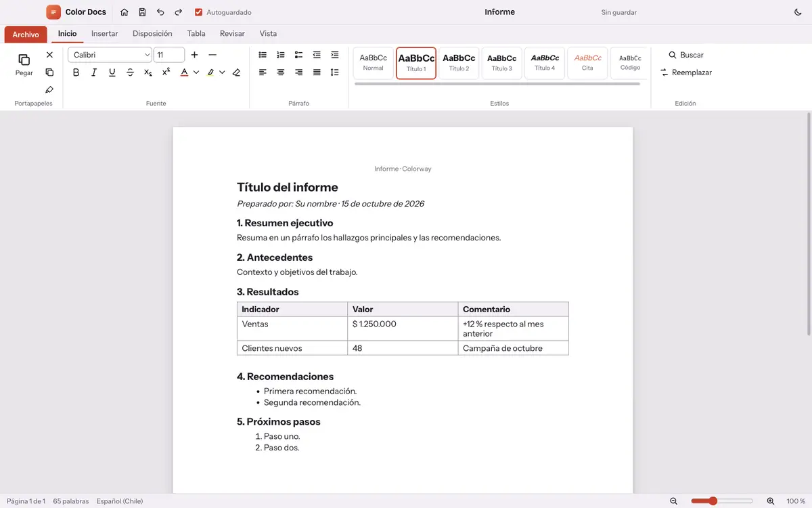
Task: Toggle dark mode with the moon icon
Action: tap(798, 12)
